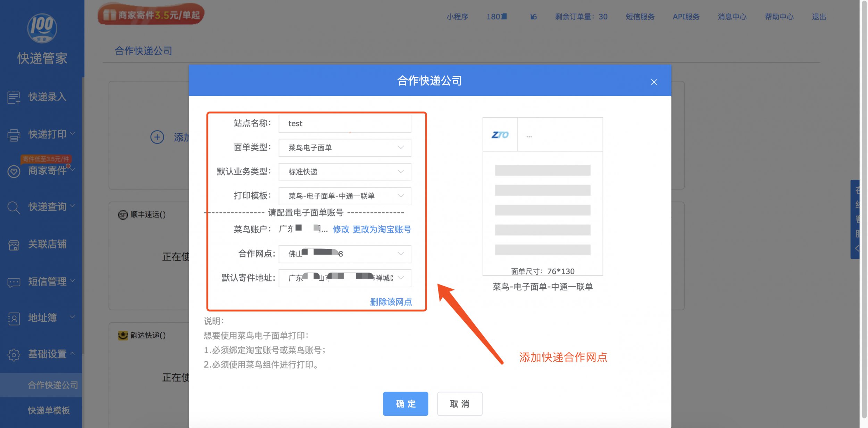Click the 韵达快递 logo icon

pos(123,335)
